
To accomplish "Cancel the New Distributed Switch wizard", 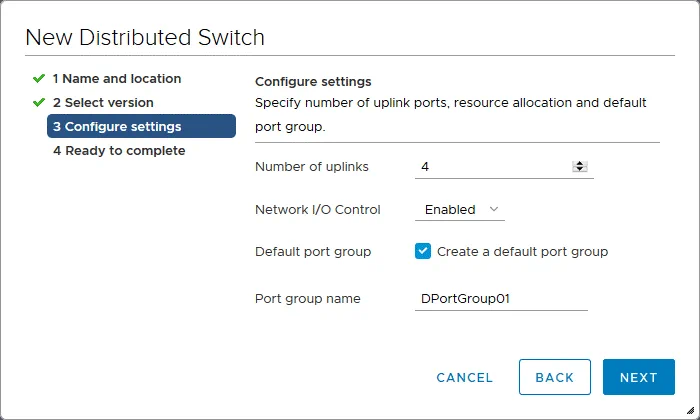I will [464, 377].
